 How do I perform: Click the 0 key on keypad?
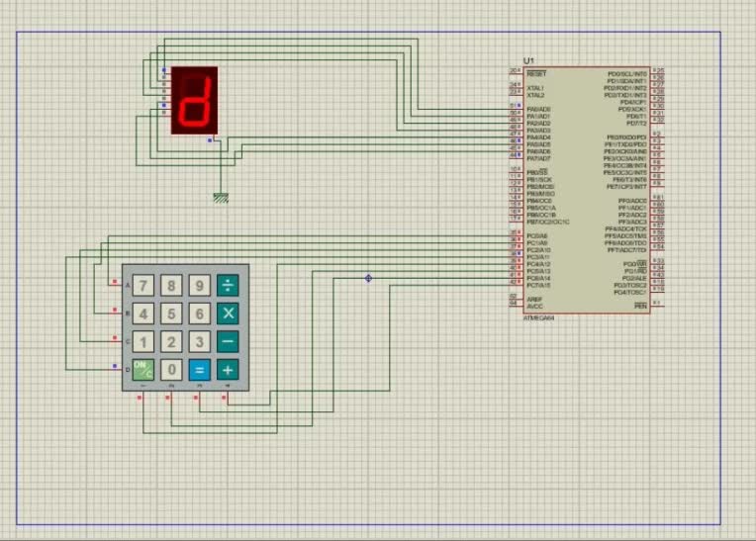click(171, 370)
